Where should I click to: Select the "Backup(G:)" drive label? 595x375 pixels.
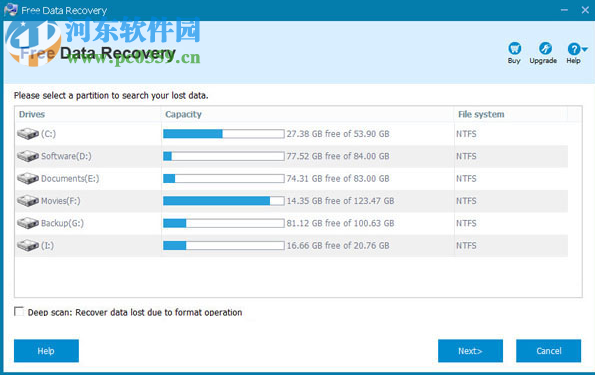click(62, 223)
